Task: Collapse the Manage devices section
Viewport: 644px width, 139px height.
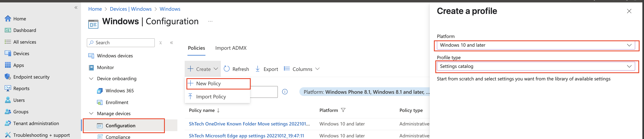Action: click(91, 114)
